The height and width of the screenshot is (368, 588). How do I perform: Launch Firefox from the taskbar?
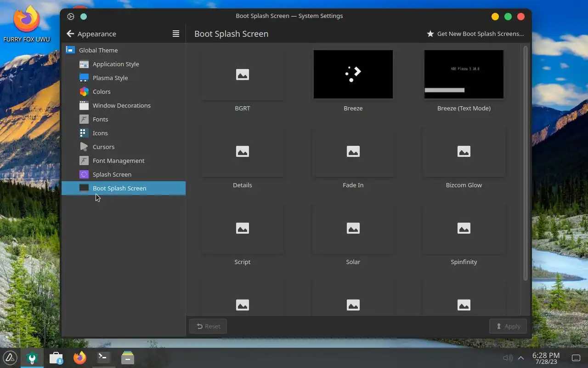pyautogui.click(x=80, y=357)
